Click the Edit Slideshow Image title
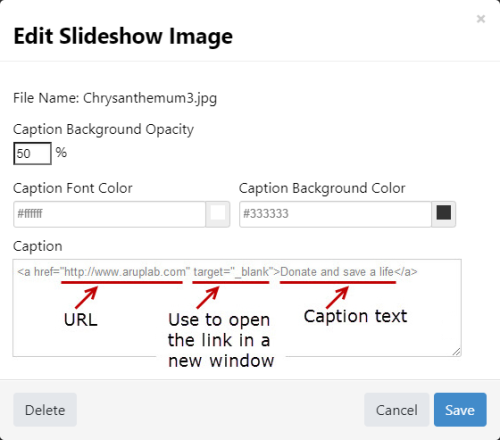 point(123,36)
